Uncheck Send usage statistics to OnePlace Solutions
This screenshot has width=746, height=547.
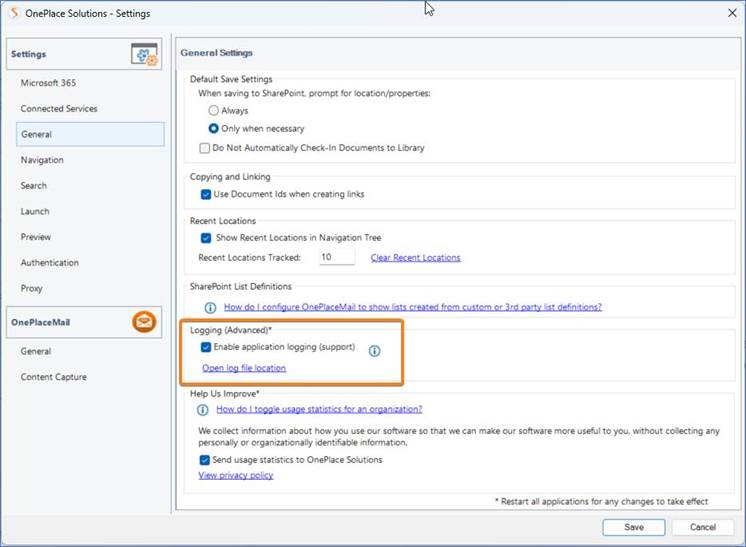205,459
